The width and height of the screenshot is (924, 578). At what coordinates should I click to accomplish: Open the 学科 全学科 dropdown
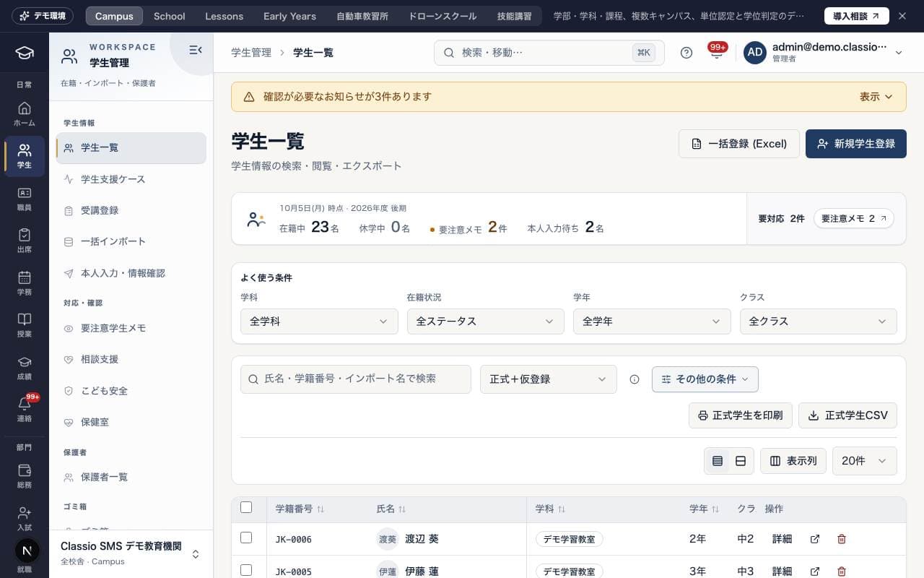click(319, 322)
